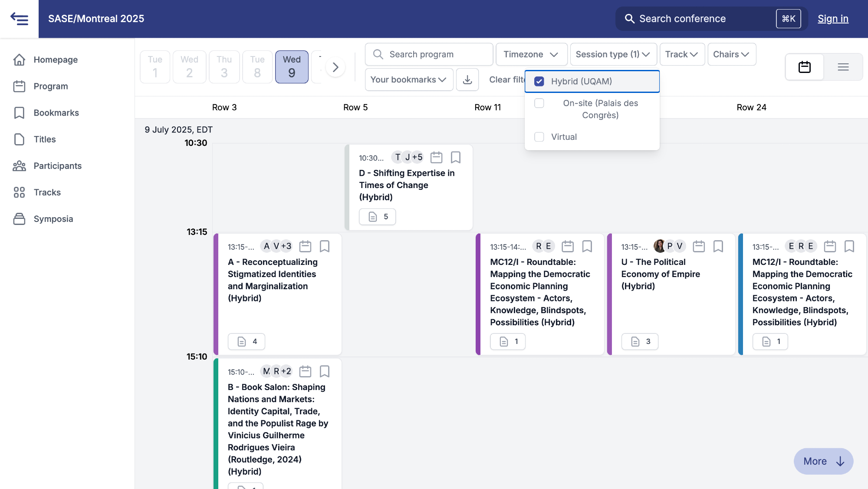Enable the Virtual session type
This screenshot has height=489, width=868.
click(x=539, y=137)
